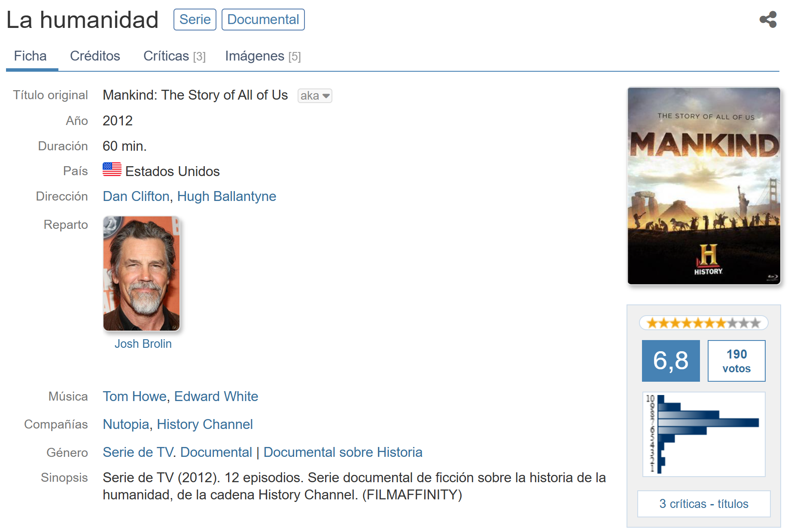Expand the aka alternate titles dropdown

(x=315, y=96)
